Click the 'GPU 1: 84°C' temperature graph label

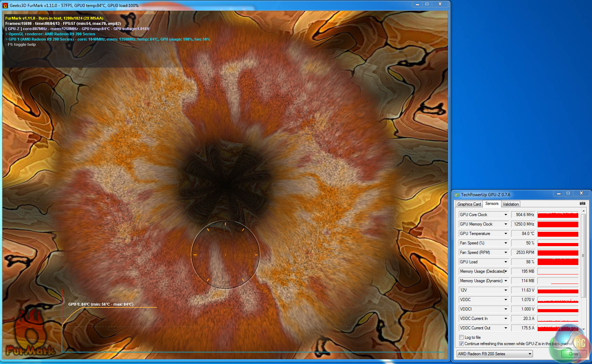click(101, 304)
